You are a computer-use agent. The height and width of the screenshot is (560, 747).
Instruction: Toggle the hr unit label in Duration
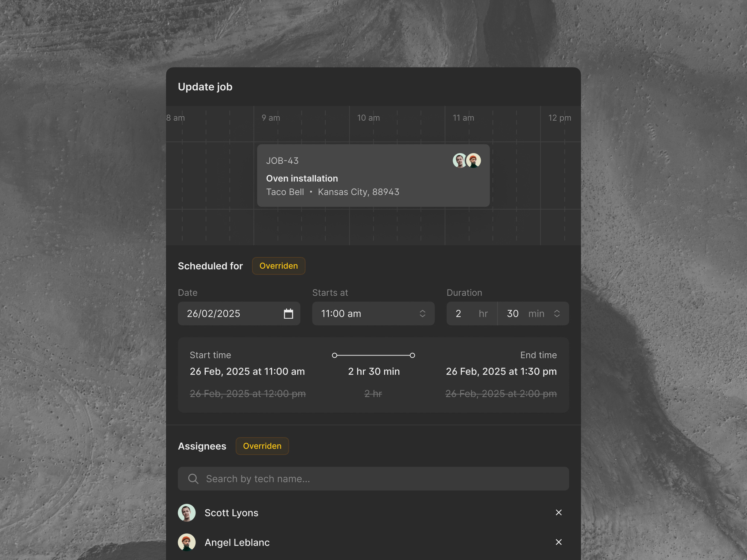pyautogui.click(x=483, y=313)
